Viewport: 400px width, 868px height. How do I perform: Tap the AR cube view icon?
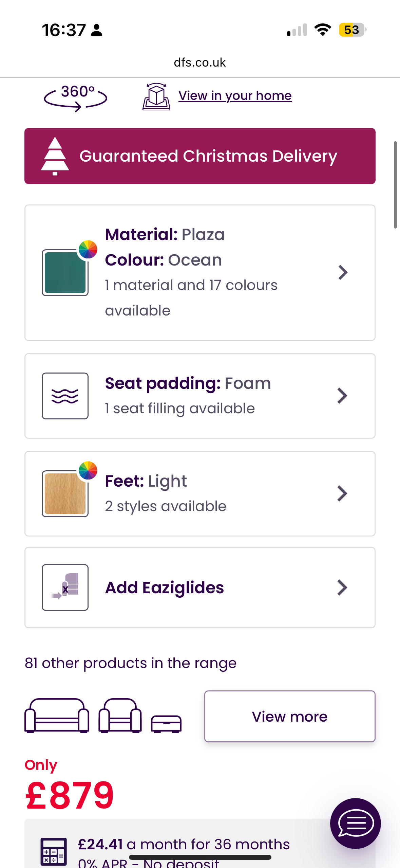click(156, 97)
